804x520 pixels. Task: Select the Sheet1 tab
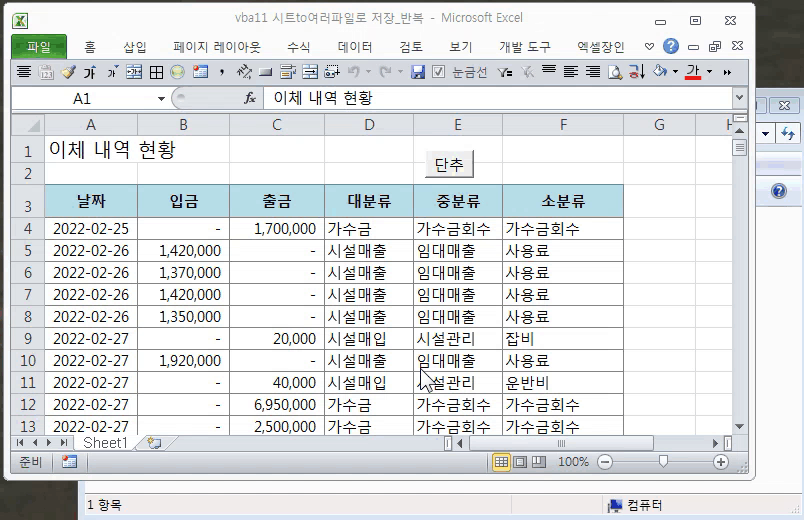coord(105,443)
